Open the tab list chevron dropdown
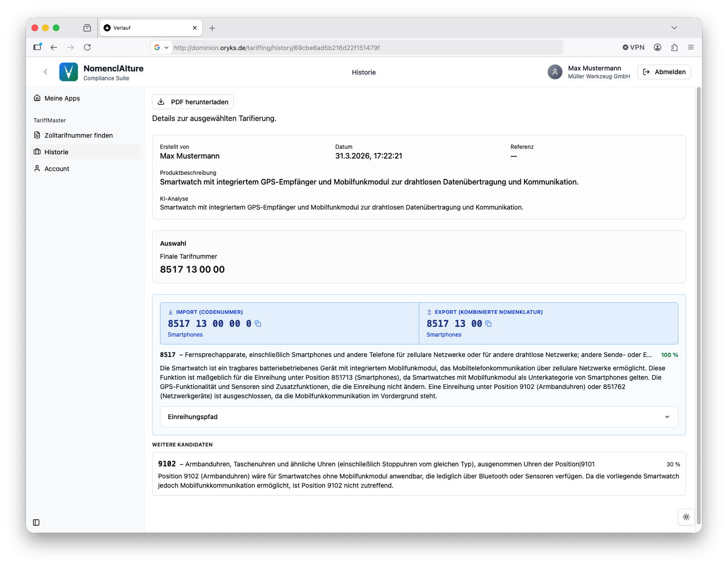 pyautogui.click(x=674, y=28)
